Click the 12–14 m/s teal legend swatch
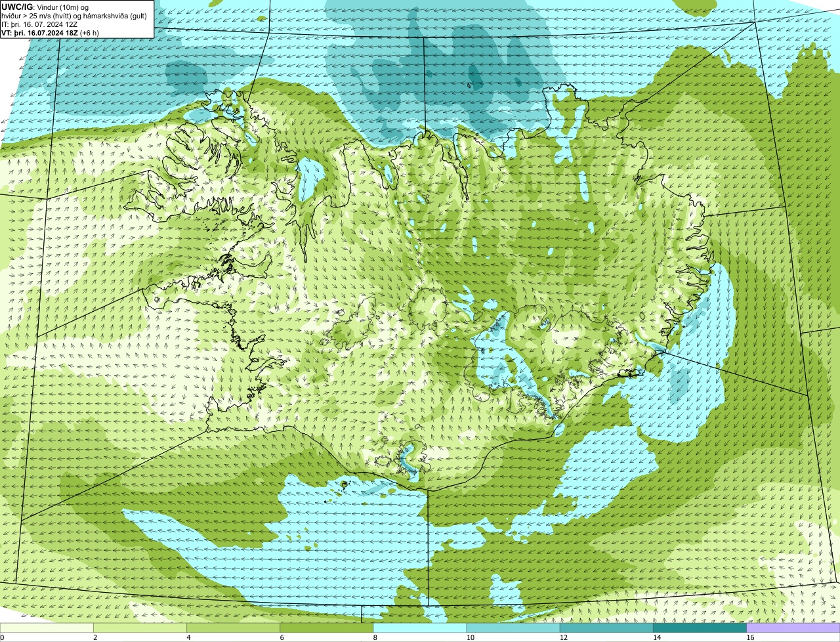Viewport: 840px width, 642px height. pos(606,628)
